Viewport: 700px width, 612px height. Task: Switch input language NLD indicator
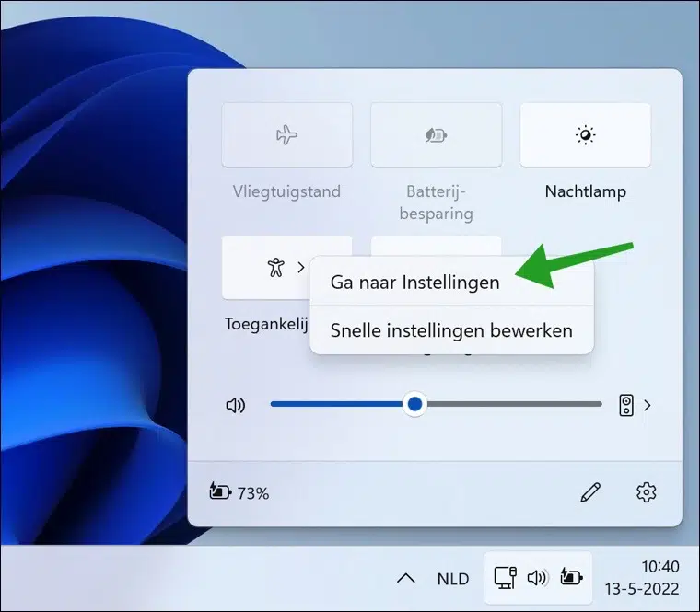coord(452,579)
